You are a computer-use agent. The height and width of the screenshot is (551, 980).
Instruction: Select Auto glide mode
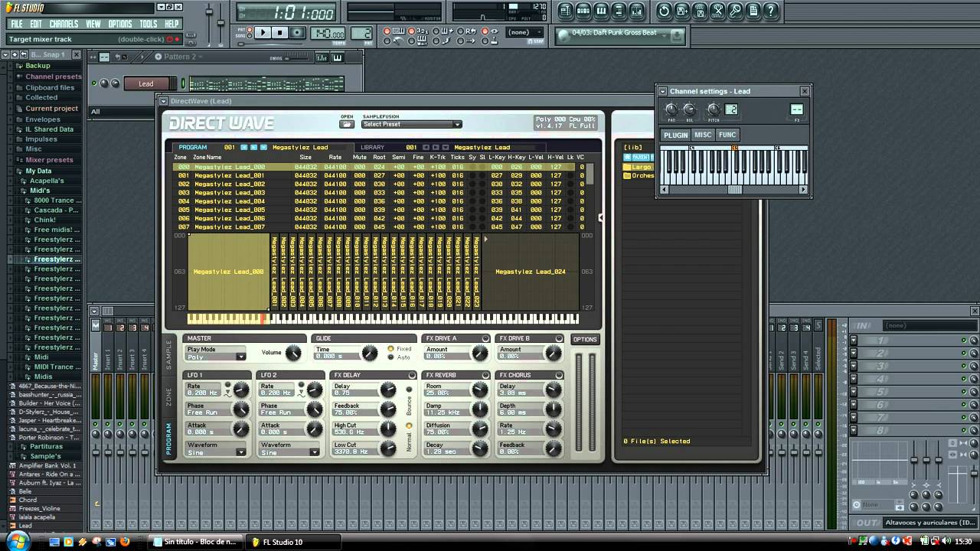click(390, 357)
